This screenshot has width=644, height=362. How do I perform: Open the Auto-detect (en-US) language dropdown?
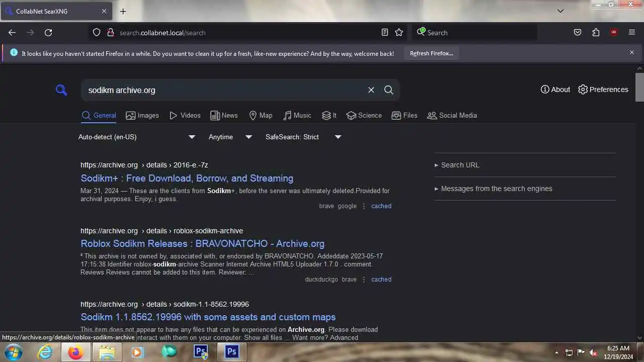(x=137, y=137)
